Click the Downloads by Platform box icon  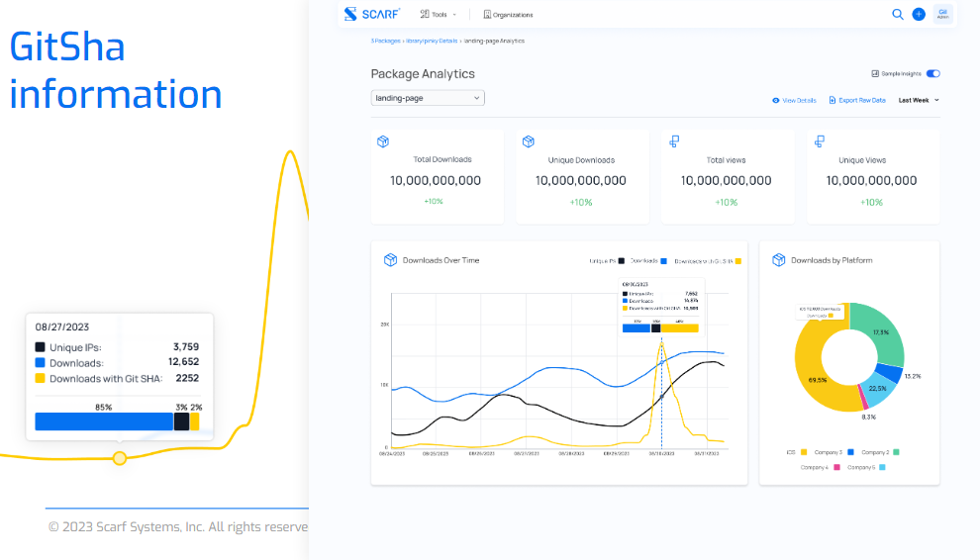[778, 260]
